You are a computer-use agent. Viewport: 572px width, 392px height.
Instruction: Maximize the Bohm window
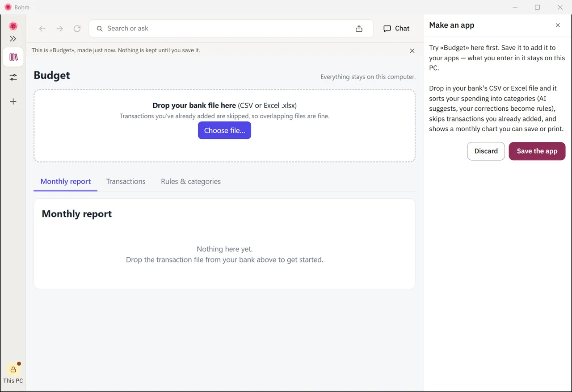(x=538, y=7)
